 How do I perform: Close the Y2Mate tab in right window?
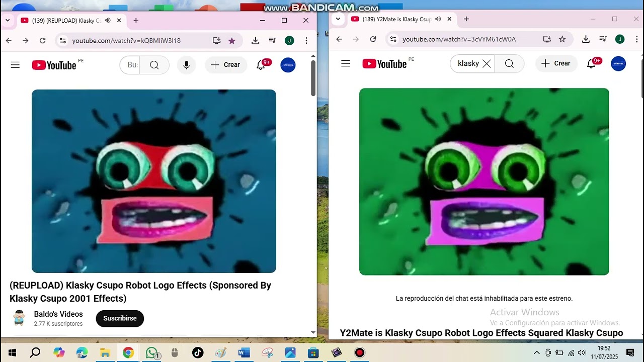(x=449, y=19)
